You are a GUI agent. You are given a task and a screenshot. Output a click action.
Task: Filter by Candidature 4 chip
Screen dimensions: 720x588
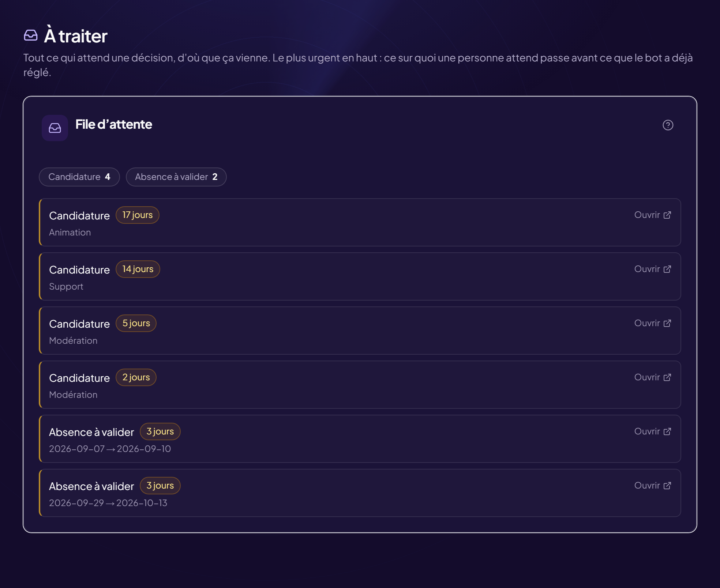(x=79, y=177)
